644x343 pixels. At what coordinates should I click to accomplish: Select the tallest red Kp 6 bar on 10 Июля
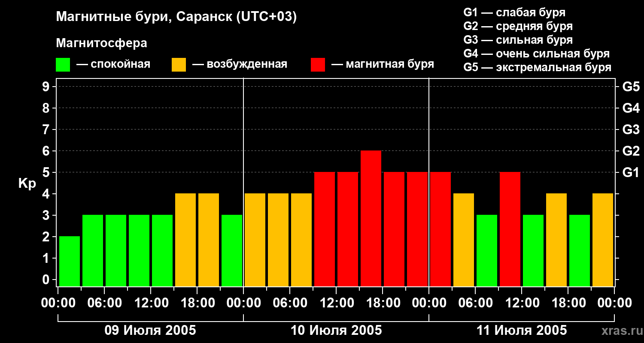pyautogui.click(x=371, y=219)
